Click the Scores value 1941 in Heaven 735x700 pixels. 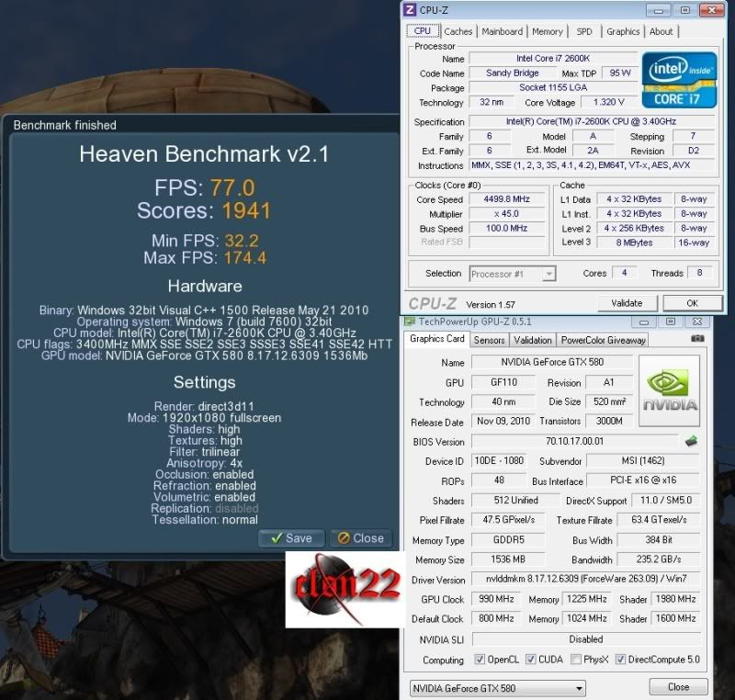click(246, 211)
